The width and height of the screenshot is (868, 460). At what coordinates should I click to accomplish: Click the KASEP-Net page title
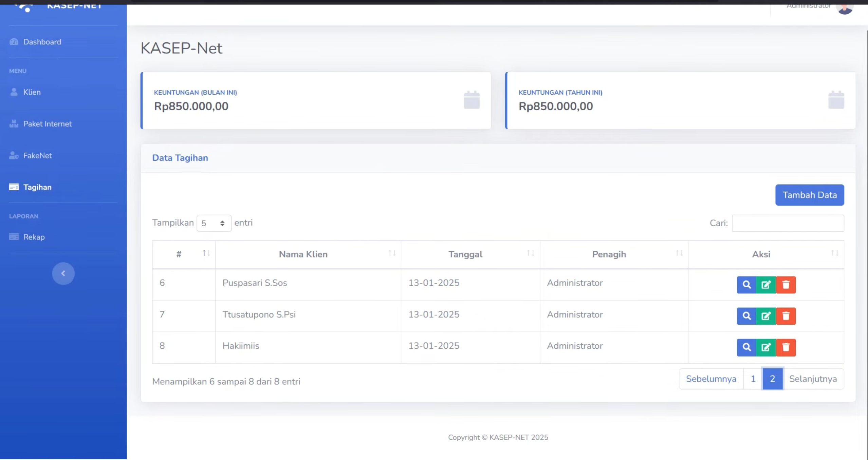coord(181,48)
